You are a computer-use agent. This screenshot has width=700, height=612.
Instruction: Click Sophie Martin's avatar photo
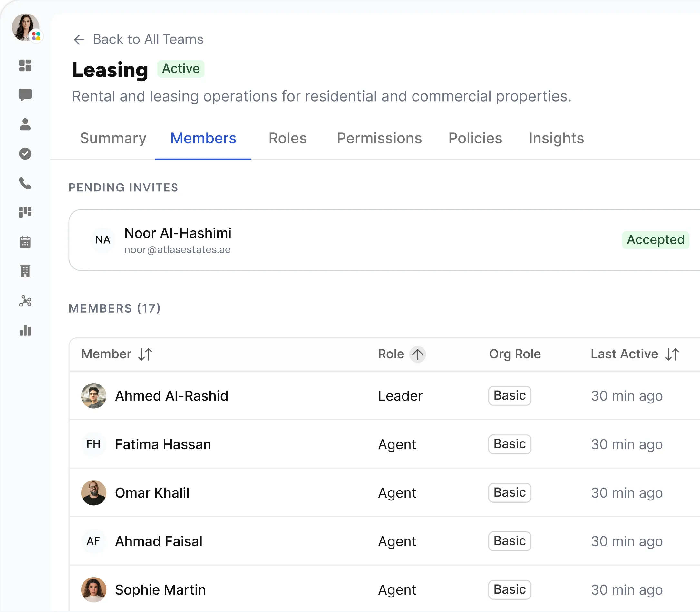[93, 590]
